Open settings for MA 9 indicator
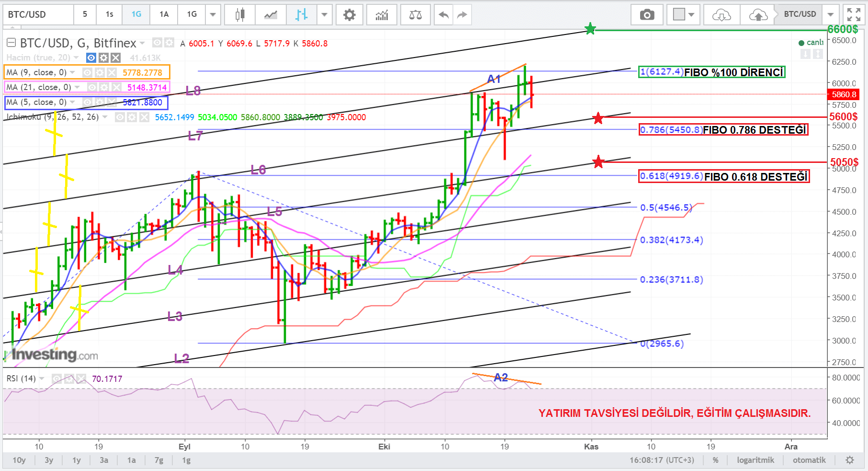The height and width of the screenshot is (471, 868). tap(99, 72)
